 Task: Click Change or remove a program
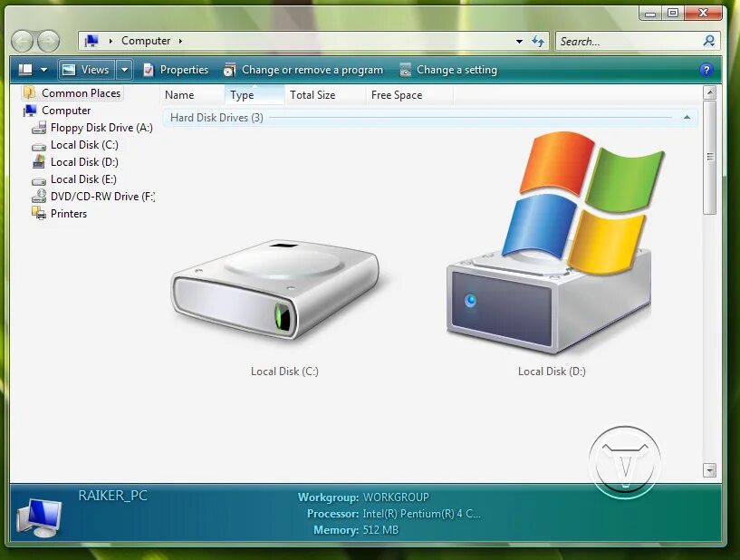pyautogui.click(x=303, y=70)
